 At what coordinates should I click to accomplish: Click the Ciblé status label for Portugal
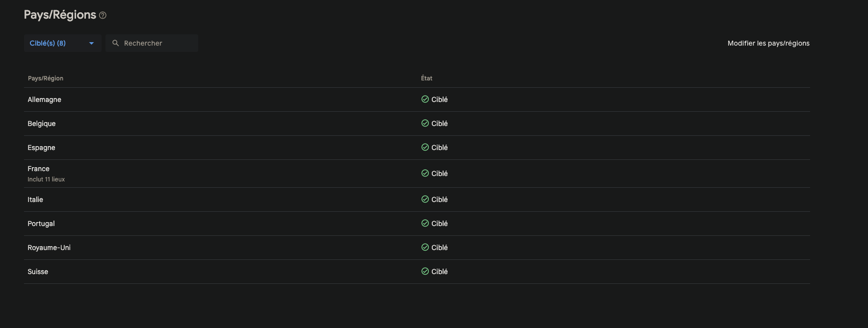click(x=440, y=224)
